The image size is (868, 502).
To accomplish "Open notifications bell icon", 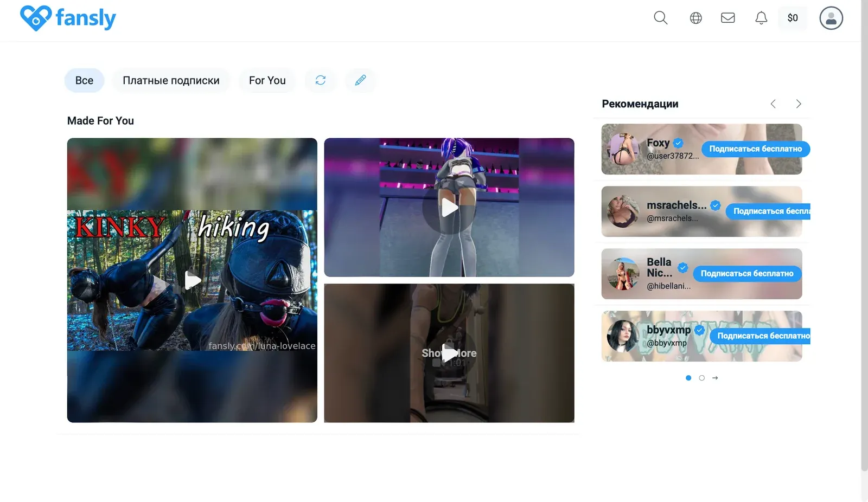I will pyautogui.click(x=761, y=18).
